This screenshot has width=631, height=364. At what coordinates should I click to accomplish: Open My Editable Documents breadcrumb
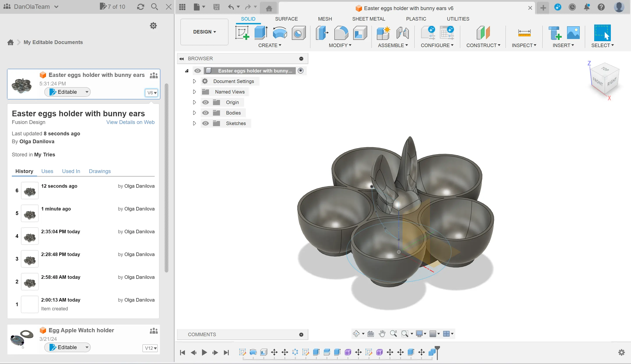tap(53, 42)
